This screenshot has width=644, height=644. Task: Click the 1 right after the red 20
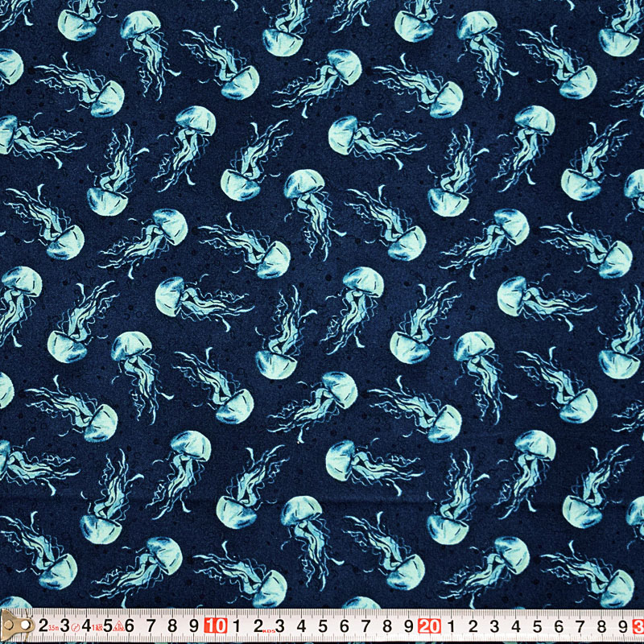coord(452,625)
